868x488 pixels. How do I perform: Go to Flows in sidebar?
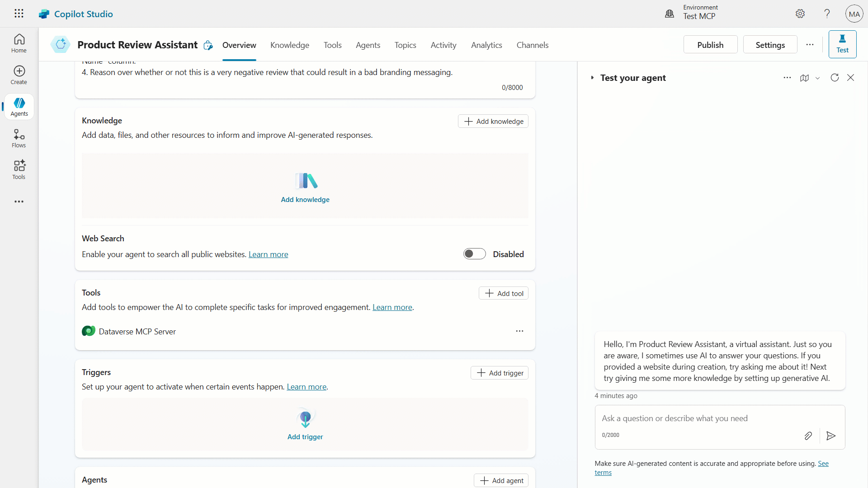pos(19,138)
